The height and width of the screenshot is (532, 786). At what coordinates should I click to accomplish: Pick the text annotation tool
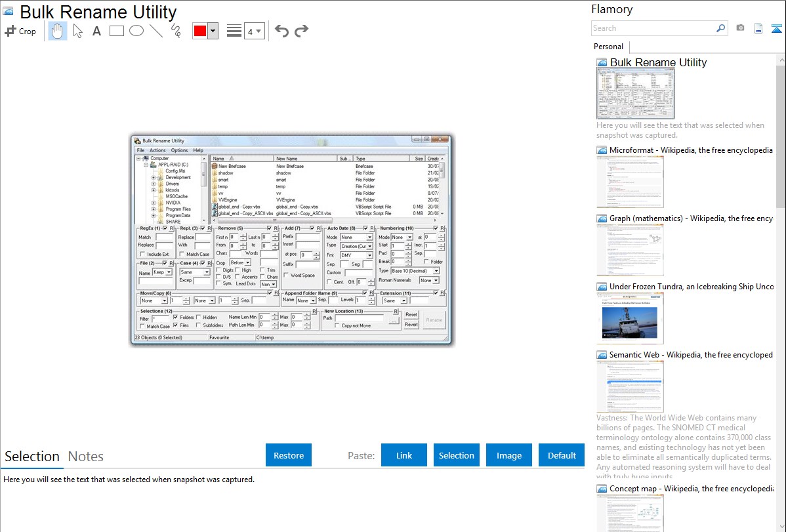pos(96,31)
